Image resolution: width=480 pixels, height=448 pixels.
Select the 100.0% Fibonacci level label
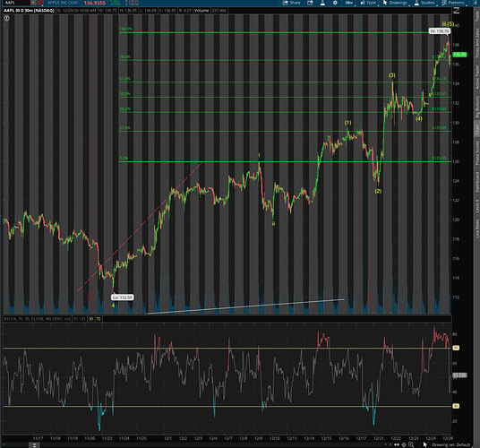pos(125,29)
